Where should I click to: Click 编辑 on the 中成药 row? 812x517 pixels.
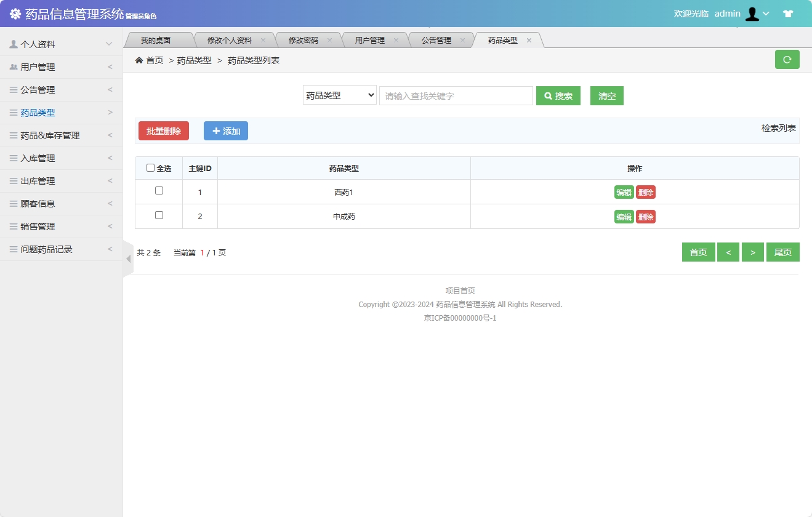click(623, 216)
